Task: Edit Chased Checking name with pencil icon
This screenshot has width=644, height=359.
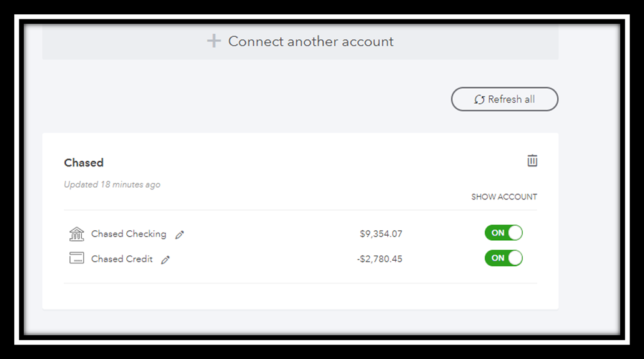Action: point(179,235)
